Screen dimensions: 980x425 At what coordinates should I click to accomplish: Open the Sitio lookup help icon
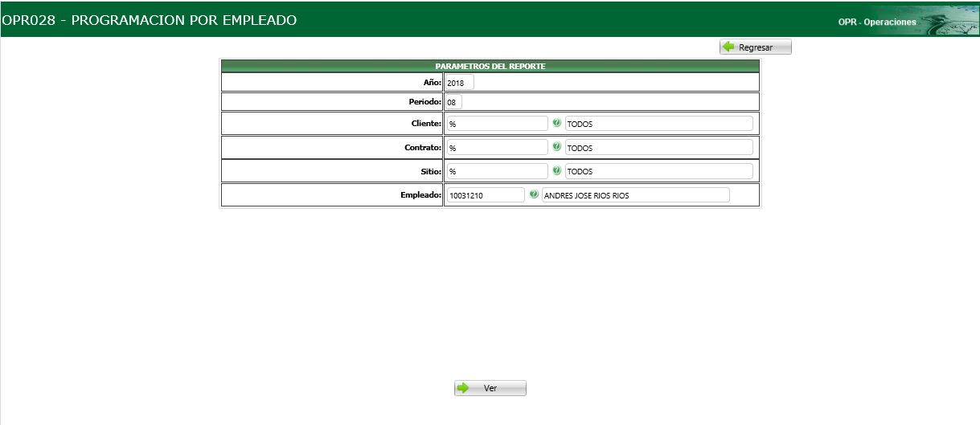click(x=556, y=171)
